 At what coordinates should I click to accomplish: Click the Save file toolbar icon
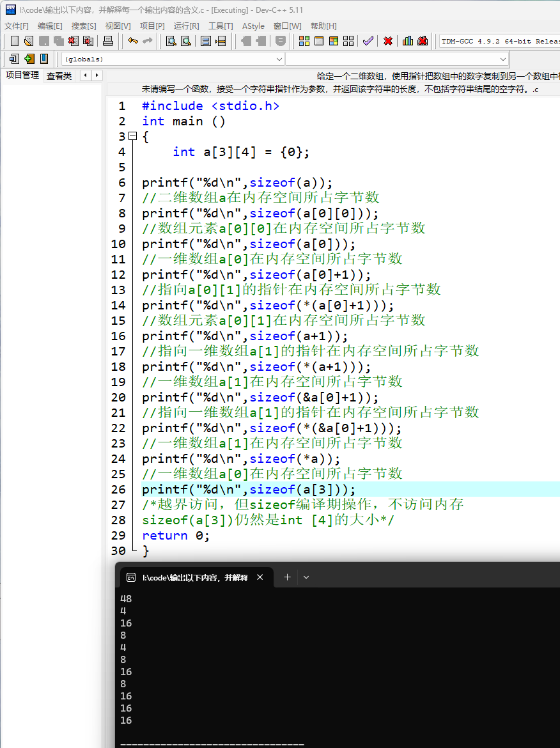(x=44, y=41)
